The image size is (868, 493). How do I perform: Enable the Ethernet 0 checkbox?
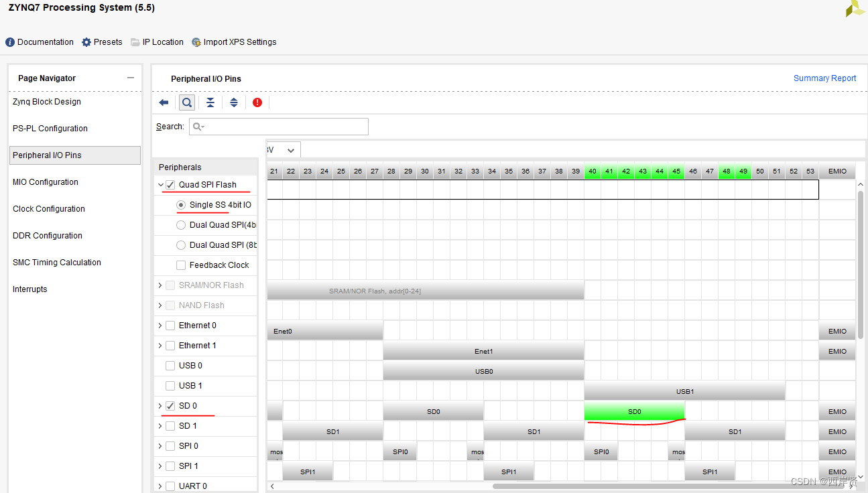(170, 326)
